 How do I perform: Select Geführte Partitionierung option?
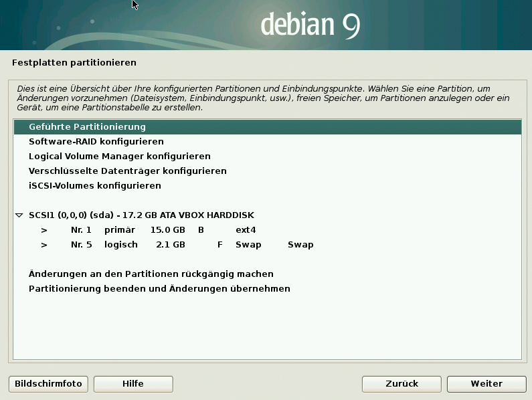click(87, 127)
